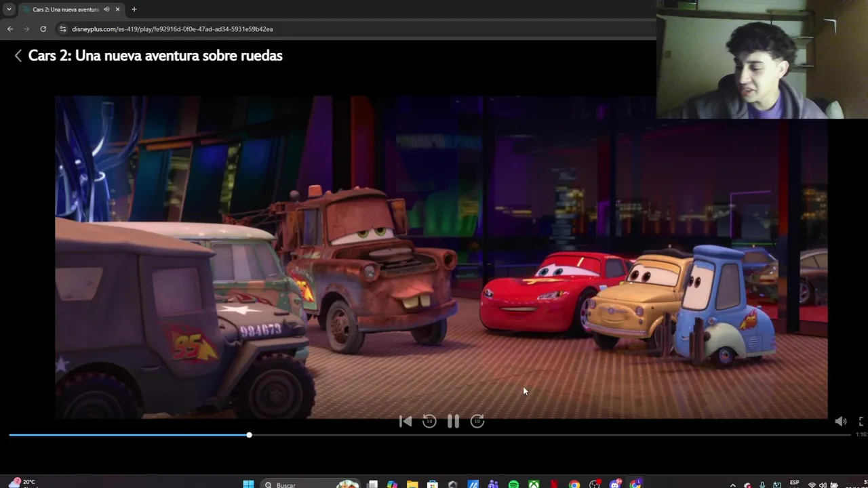Open Discord from the taskbar
Image resolution: width=868 pixels, height=488 pixels.
pyautogui.click(x=615, y=485)
